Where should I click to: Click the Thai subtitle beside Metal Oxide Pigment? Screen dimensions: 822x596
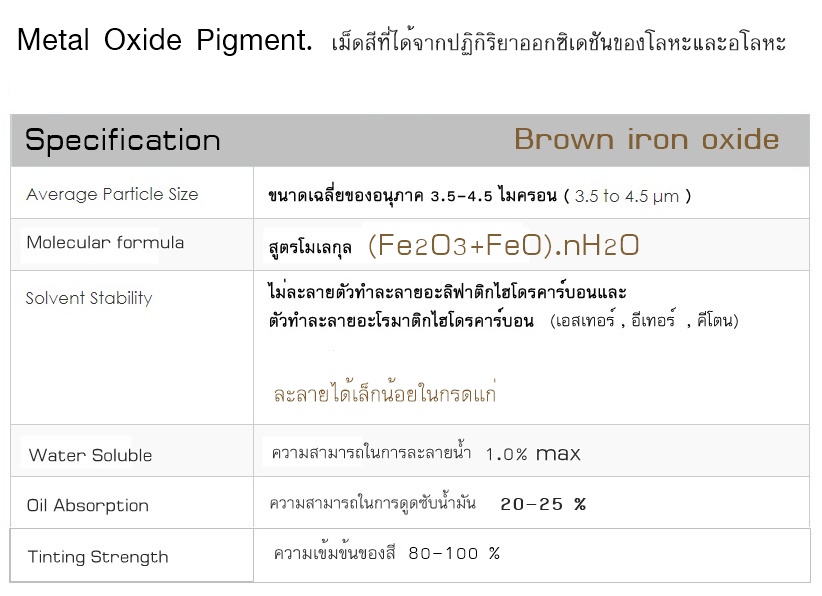(558, 42)
